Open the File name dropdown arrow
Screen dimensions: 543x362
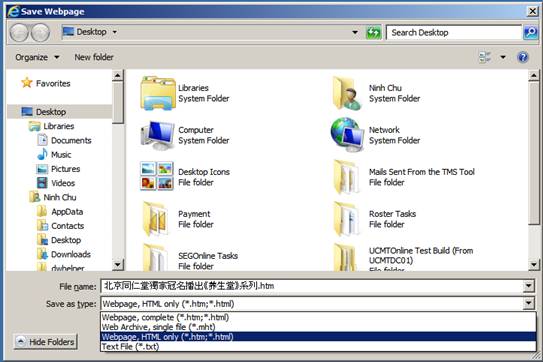528,286
